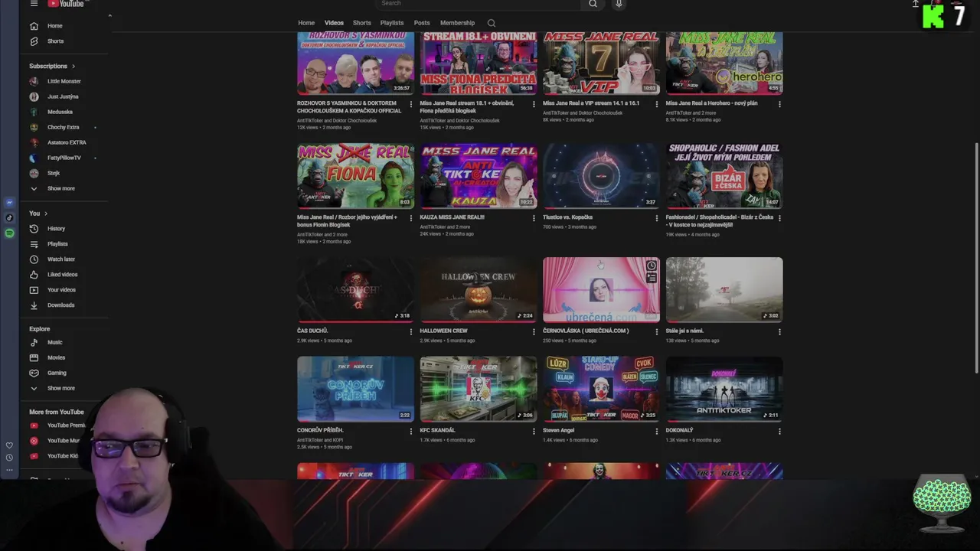
Task: Click Watch later icon on ČERNOVLÁSKA thumbnail
Action: pos(652,266)
